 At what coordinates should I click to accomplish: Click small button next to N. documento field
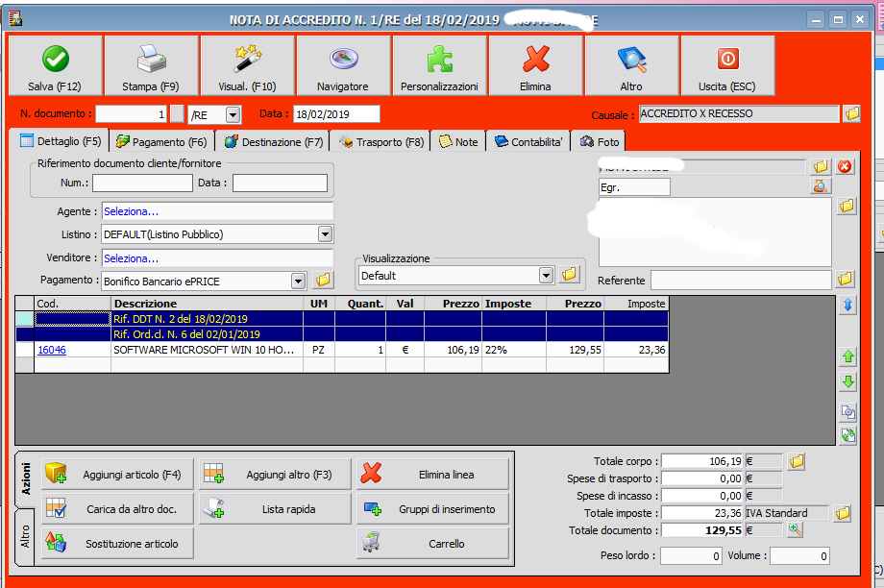[177, 114]
